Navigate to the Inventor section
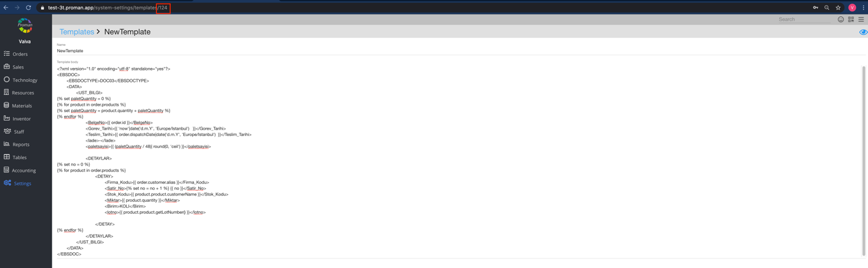 pyautogui.click(x=21, y=118)
